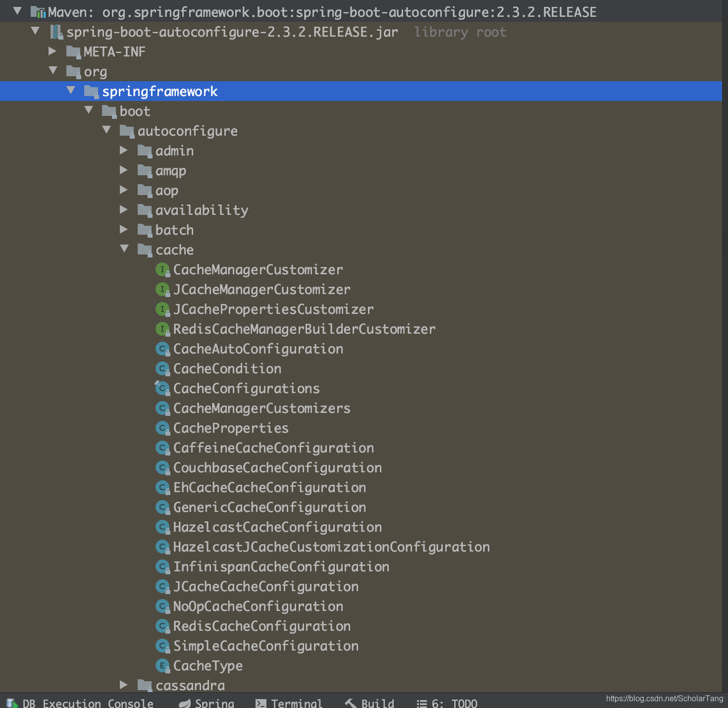This screenshot has width=728, height=708.
Task: Click the CacheManagerCustomizer interface icon
Action: [x=162, y=270]
